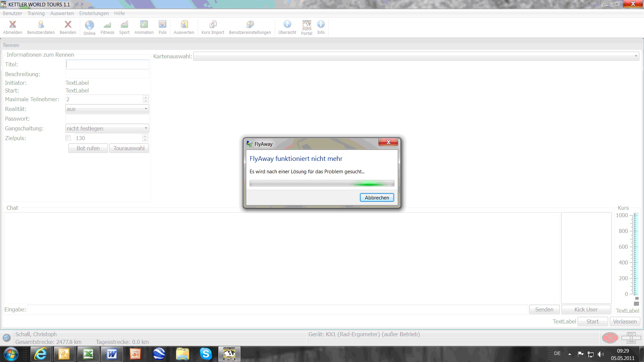
Task: Open the Auswerten menu
Action: tap(62, 13)
